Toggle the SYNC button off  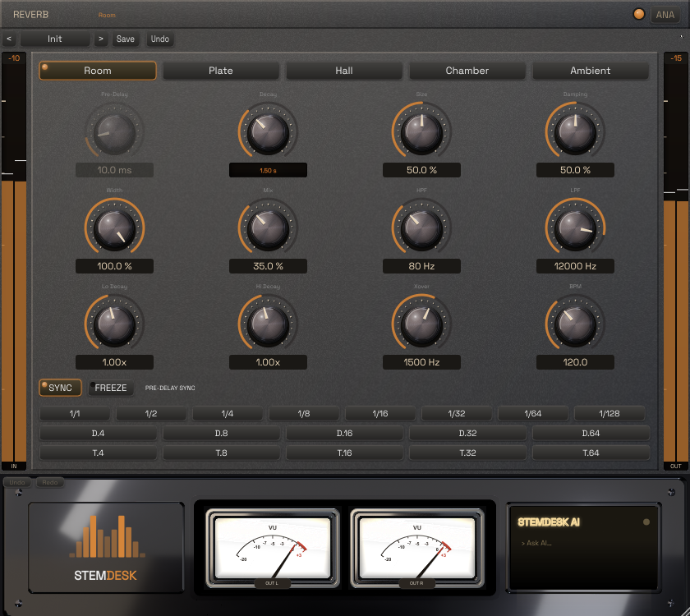[60, 388]
